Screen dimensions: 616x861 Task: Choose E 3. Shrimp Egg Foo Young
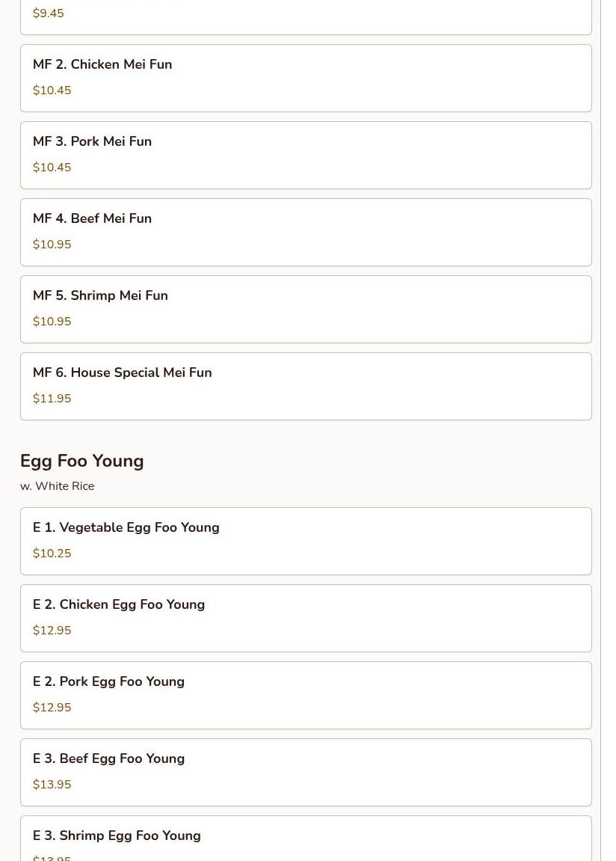[x=306, y=839]
